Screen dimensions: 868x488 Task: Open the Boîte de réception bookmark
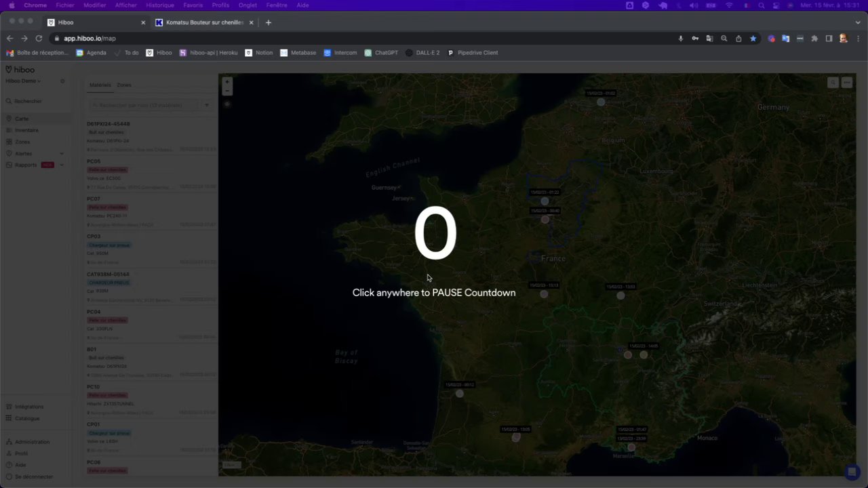coord(37,53)
